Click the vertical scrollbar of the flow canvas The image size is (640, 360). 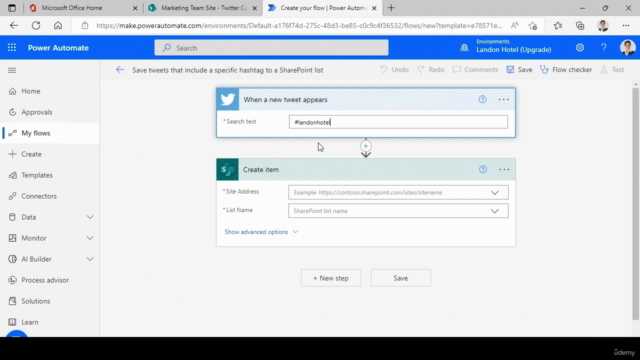635,203
